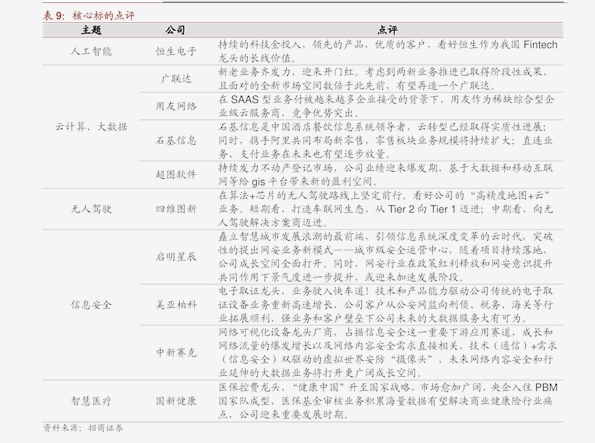
Task: Select the 公司 column header
Action: pyautogui.click(x=175, y=30)
